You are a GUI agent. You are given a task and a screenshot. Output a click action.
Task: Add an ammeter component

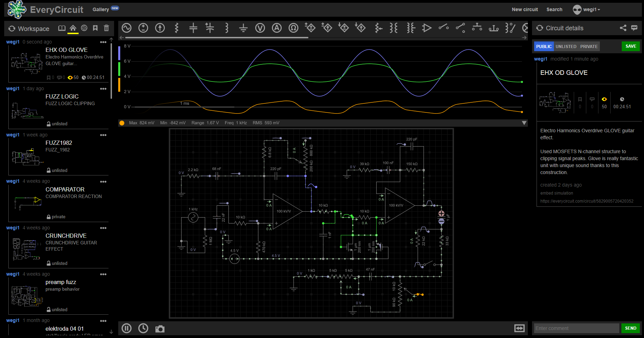(x=277, y=28)
